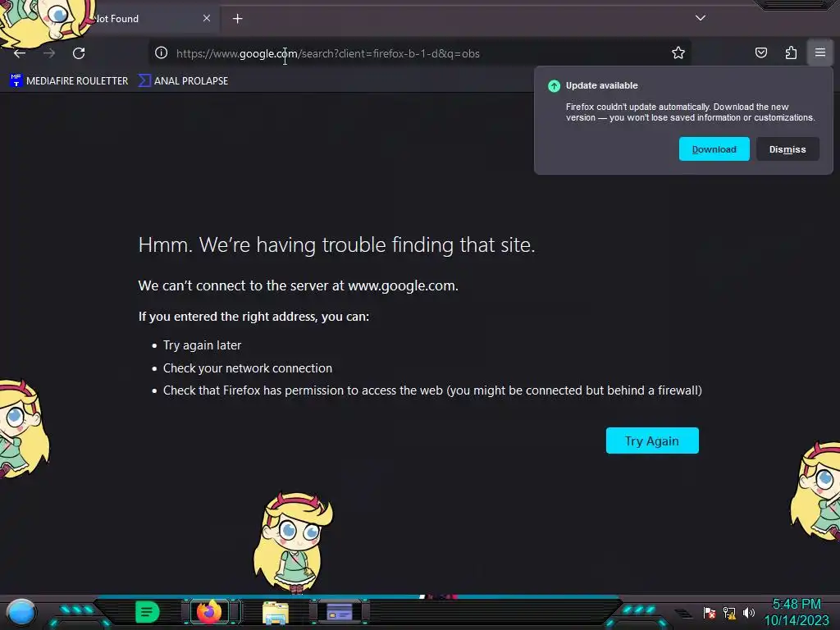Open the Extensions puzzle icon
Image resolution: width=840 pixels, height=630 pixels.
click(791, 52)
